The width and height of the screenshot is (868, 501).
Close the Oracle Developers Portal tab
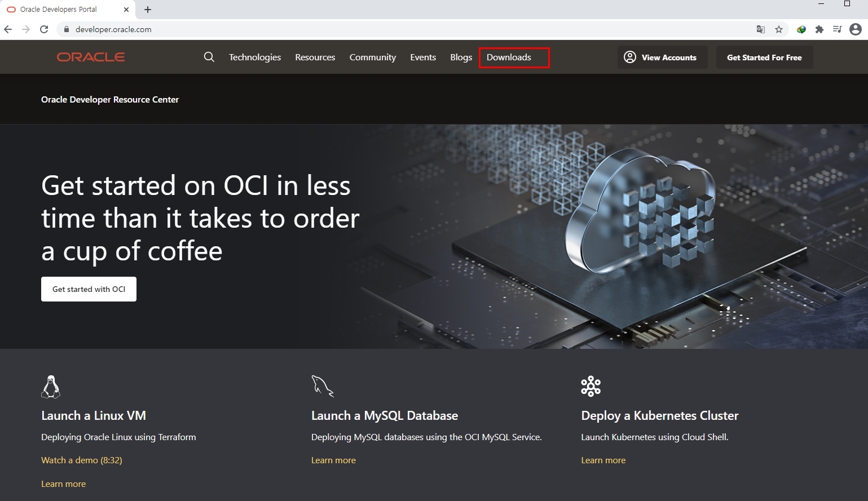[126, 10]
